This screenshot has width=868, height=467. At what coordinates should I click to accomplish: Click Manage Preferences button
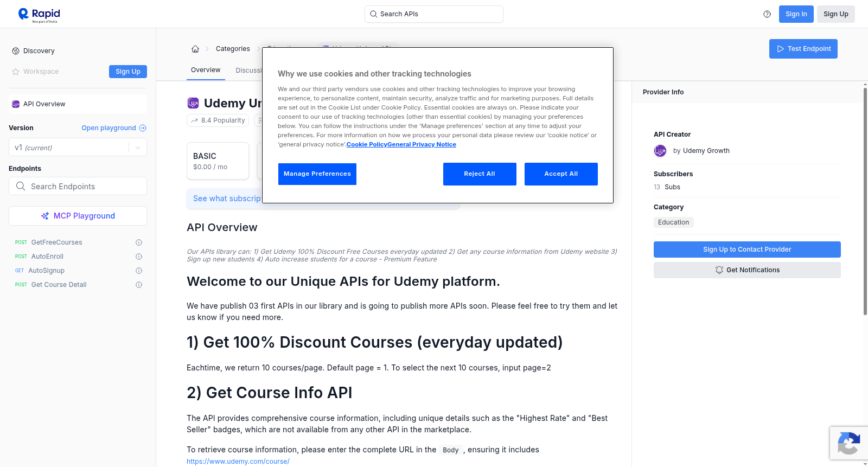pyautogui.click(x=317, y=174)
